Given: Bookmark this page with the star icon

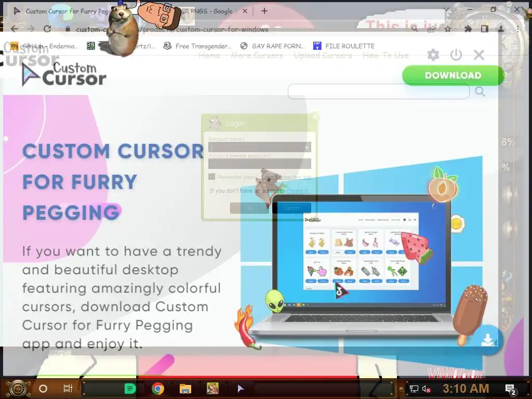Looking at the screenshot, I should click(447, 29).
